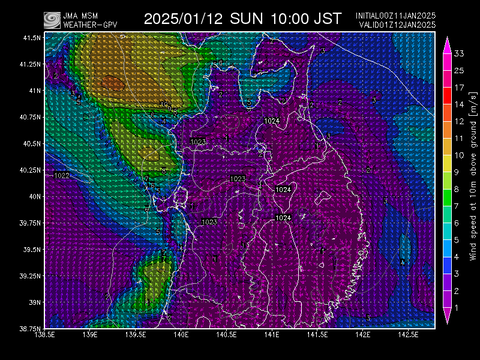
Task: Click the '12' value on the color scale
Action: [x=459, y=121]
